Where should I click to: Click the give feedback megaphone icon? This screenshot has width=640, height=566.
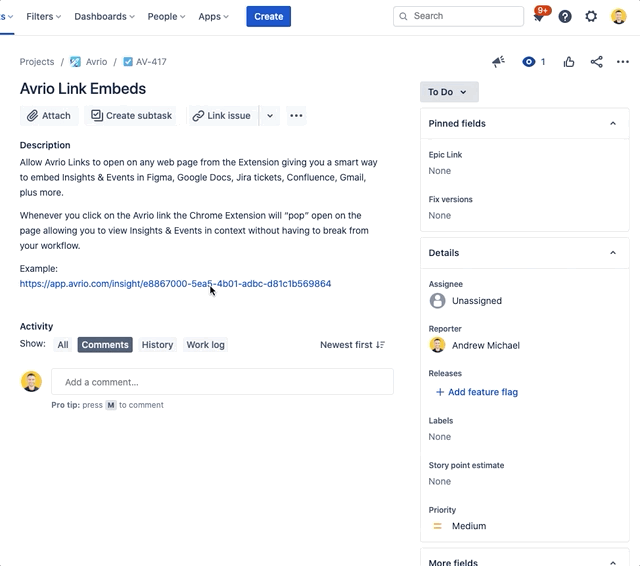pos(498,62)
